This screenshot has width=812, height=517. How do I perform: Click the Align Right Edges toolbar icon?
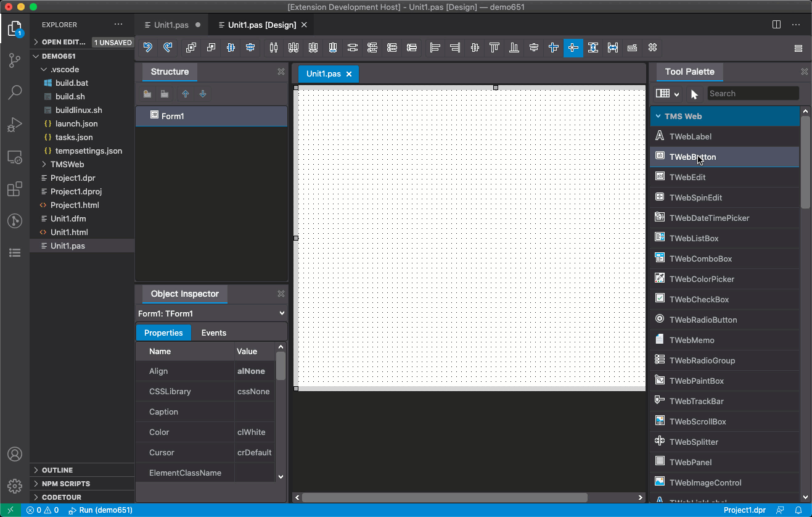pyautogui.click(x=455, y=48)
